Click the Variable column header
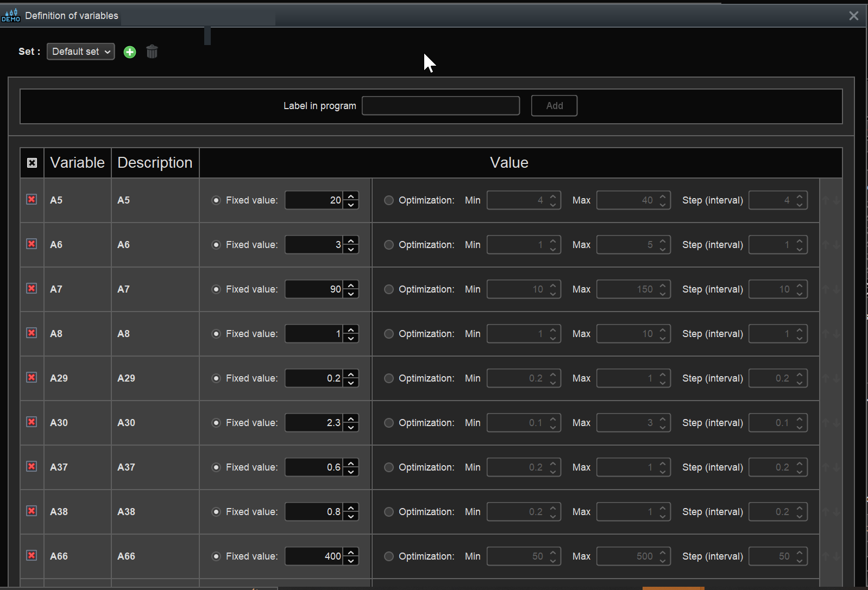868x590 pixels. pyautogui.click(x=78, y=163)
